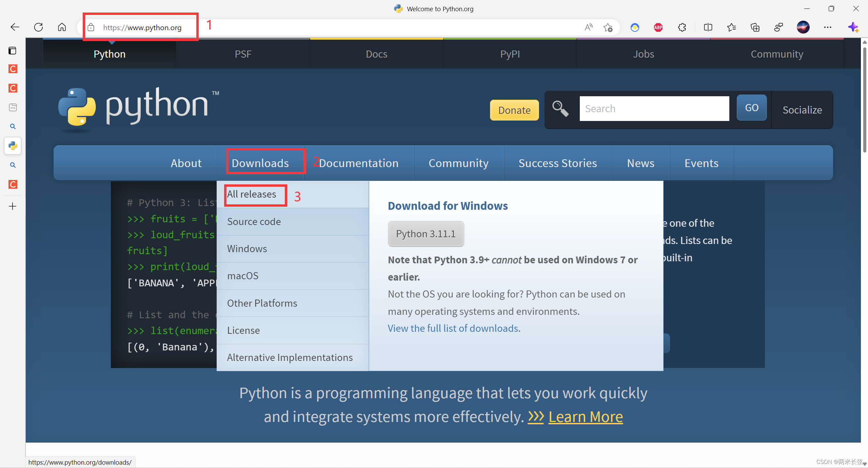This screenshot has height=468, width=868.
Task: Go back to the previous page
Action: tap(15, 27)
